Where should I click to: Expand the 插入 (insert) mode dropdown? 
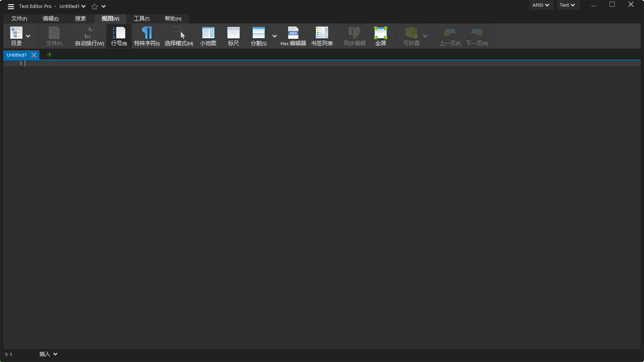click(x=48, y=354)
